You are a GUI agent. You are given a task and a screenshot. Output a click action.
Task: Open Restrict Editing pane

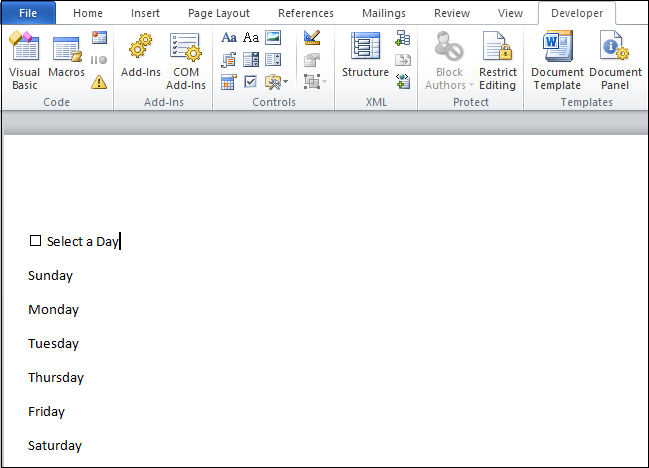(x=498, y=61)
